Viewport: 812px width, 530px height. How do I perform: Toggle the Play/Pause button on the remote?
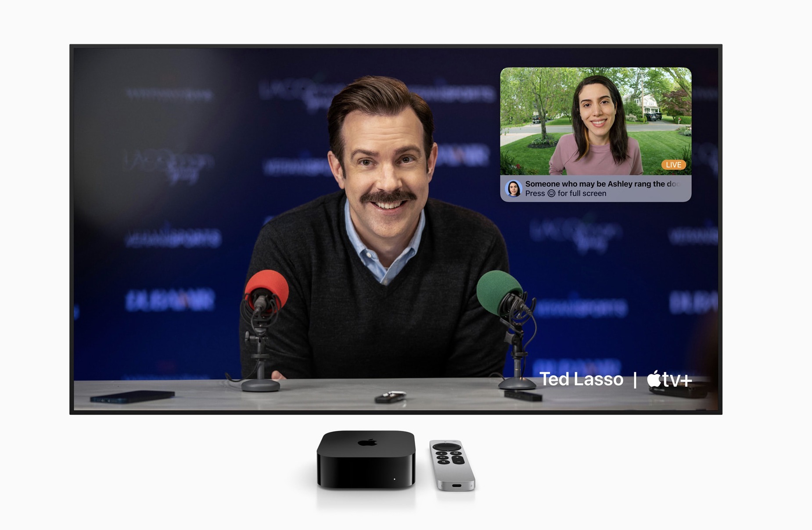point(443,457)
